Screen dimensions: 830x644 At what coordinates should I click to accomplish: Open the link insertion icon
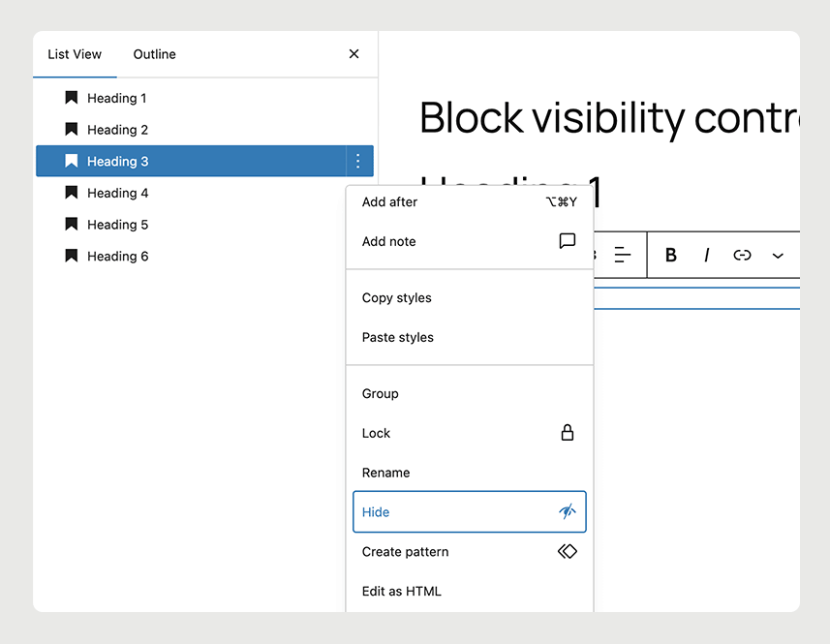pos(741,255)
